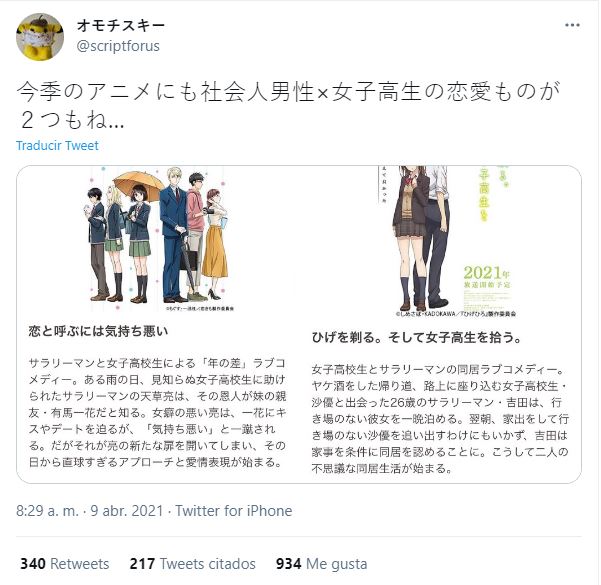
Task: Open the three-dot more options menu
Action: 572,25
